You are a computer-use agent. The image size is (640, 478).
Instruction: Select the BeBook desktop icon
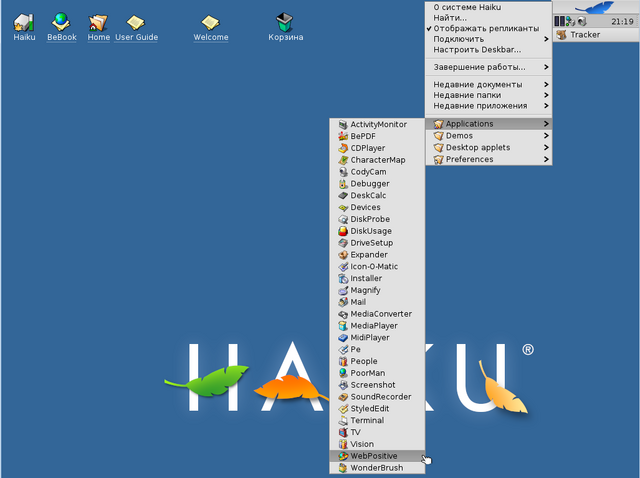[x=62, y=27]
